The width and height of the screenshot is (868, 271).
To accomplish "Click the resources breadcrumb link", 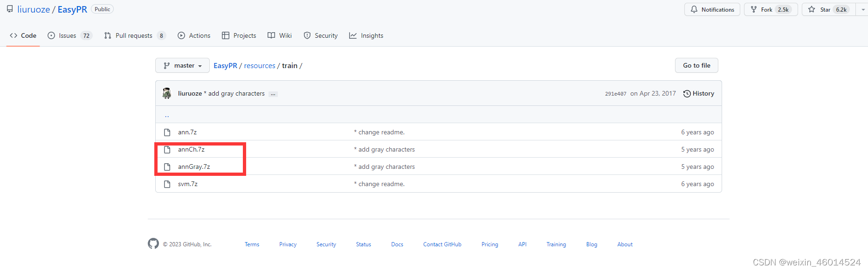I will [x=260, y=66].
